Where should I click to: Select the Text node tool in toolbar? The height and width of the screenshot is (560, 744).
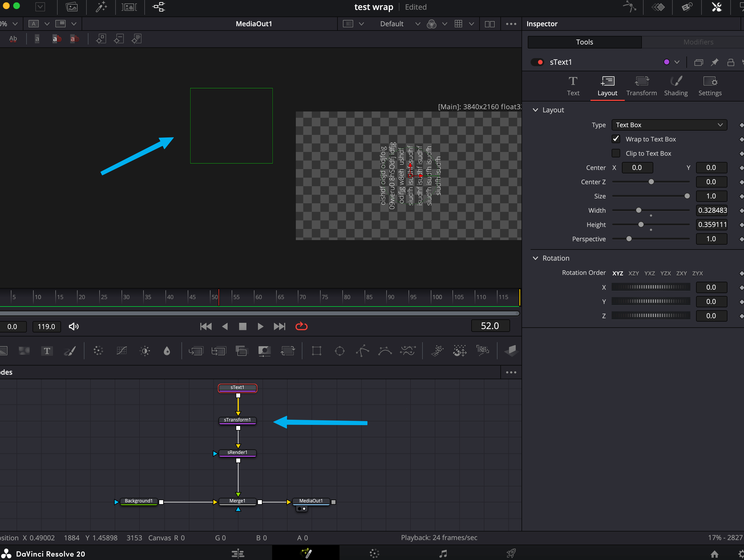point(47,351)
